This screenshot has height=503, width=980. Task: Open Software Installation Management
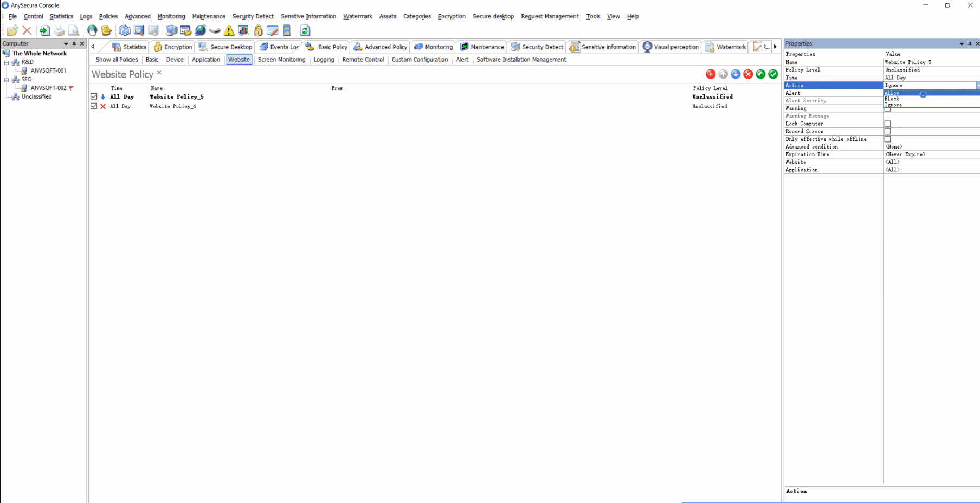(521, 60)
